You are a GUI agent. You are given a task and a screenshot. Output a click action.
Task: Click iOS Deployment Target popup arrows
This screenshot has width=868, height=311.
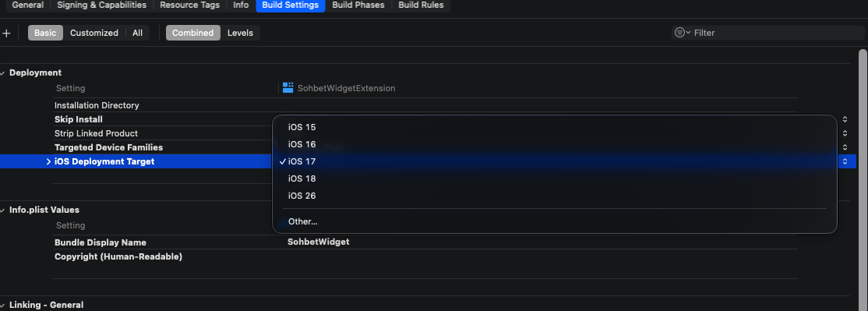point(845,161)
